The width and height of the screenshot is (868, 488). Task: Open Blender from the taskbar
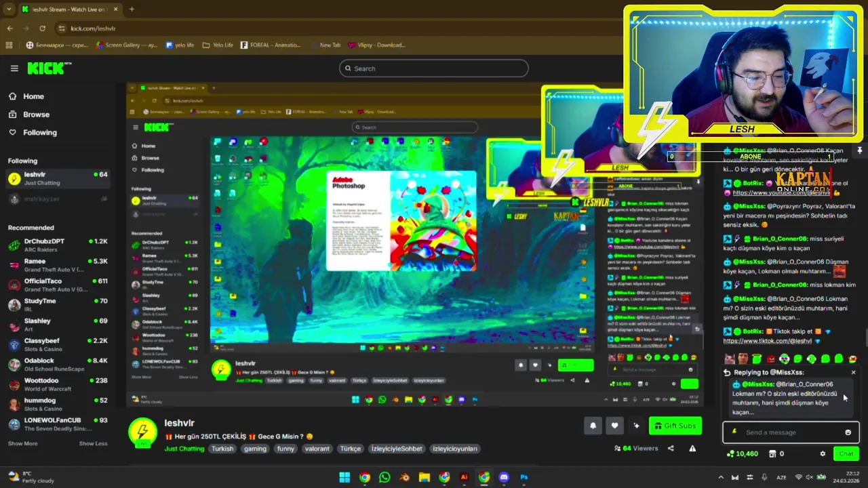coord(405,477)
